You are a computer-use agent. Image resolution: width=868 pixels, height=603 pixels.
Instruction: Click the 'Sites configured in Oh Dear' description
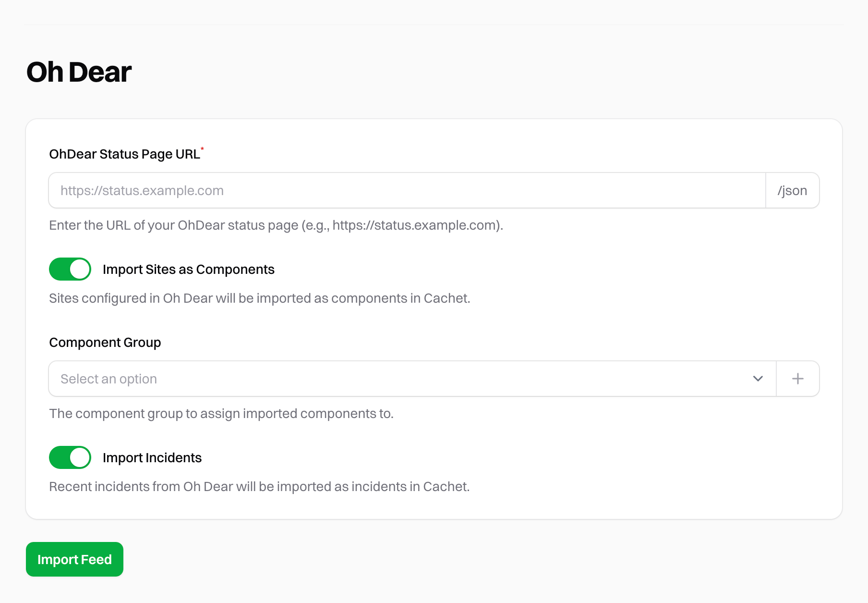coord(259,298)
